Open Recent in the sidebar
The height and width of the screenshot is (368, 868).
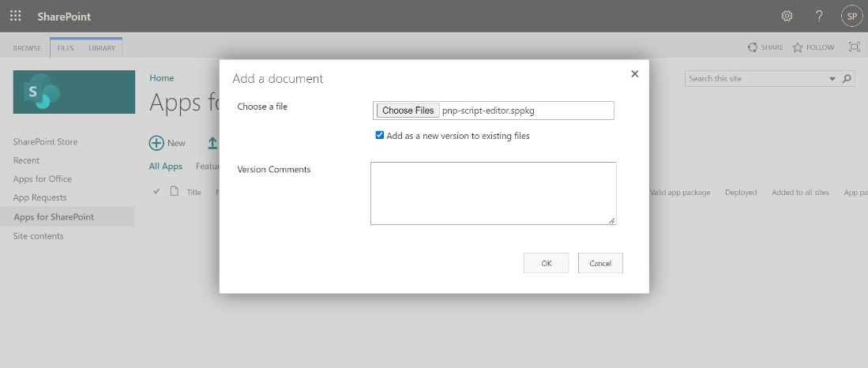(27, 160)
